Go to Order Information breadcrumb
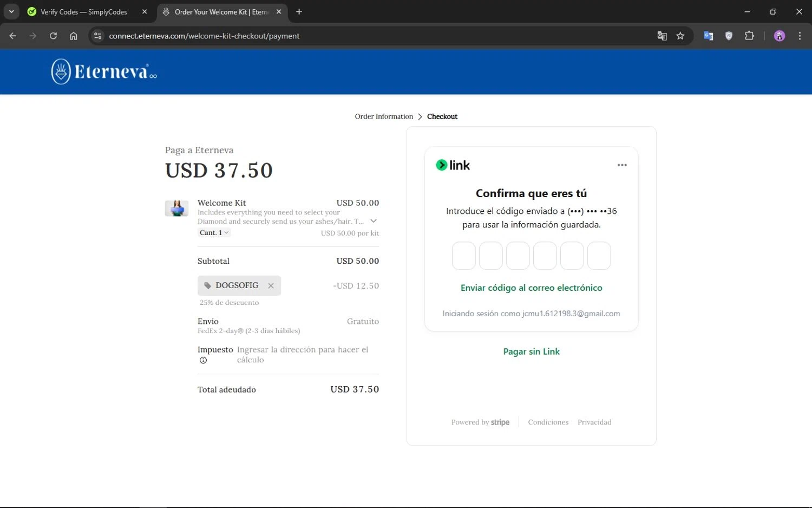This screenshot has height=508, width=812. (384, 116)
